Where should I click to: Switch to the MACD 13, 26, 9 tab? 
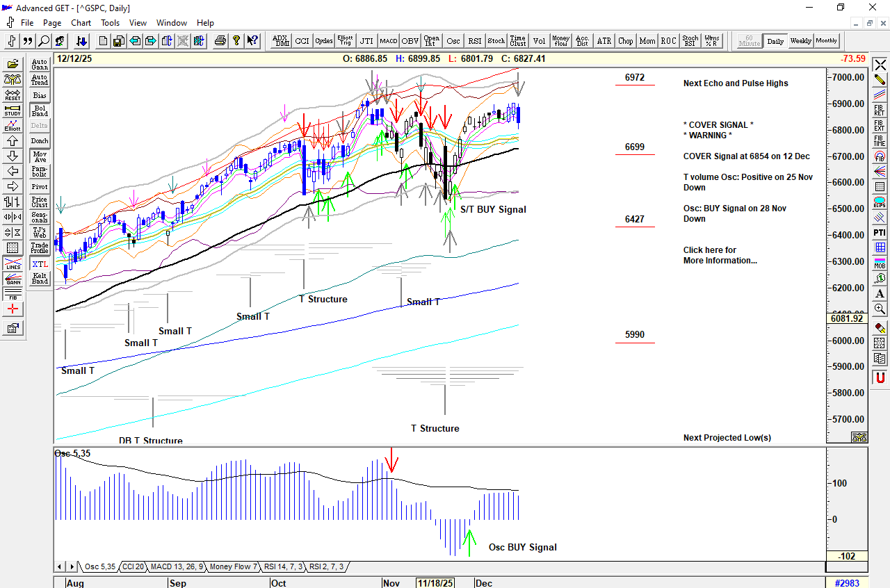click(x=177, y=567)
